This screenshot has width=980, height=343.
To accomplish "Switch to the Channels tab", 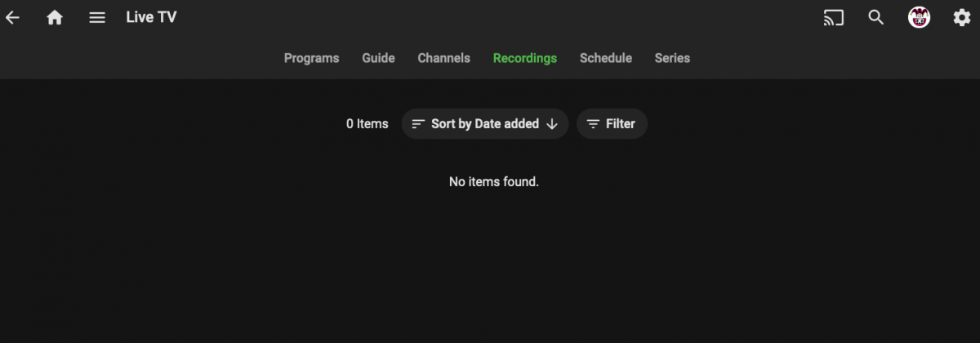I will (443, 58).
